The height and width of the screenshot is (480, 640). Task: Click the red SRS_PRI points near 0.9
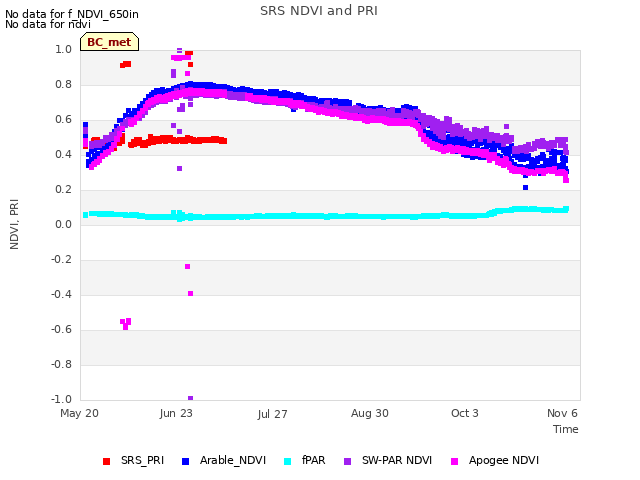point(126,64)
